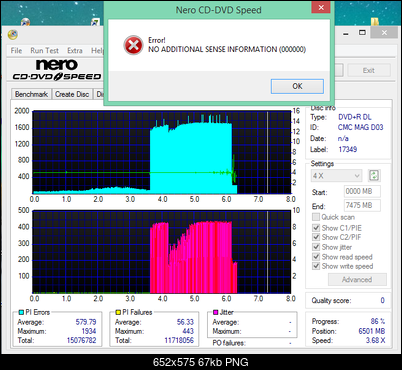The height and width of the screenshot is (370, 402).
Task: Click the yellow PI Failures legend swatch
Action: (118, 312)
